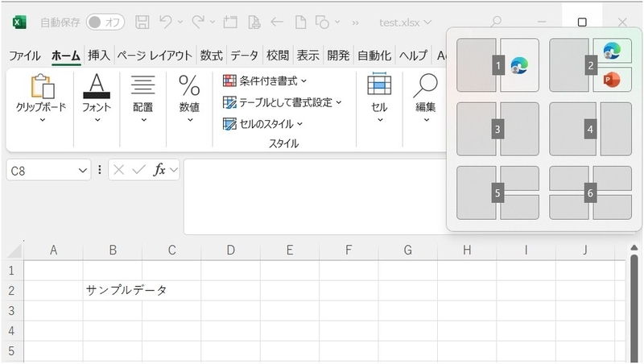Screen dimensions: 644x364
Task: Open the shapes icon dropdown arrow
Action: click(x=337, y=23)
